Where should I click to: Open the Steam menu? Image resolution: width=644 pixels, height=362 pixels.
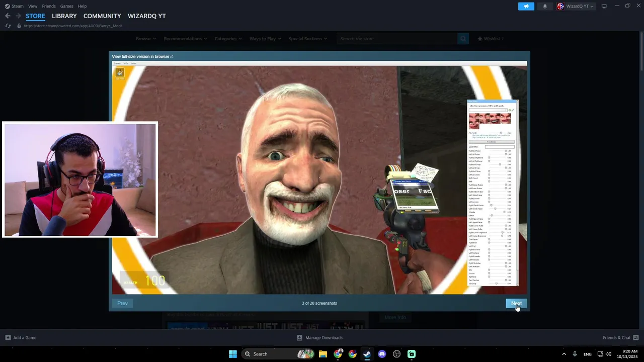click(x=18, y=6)
